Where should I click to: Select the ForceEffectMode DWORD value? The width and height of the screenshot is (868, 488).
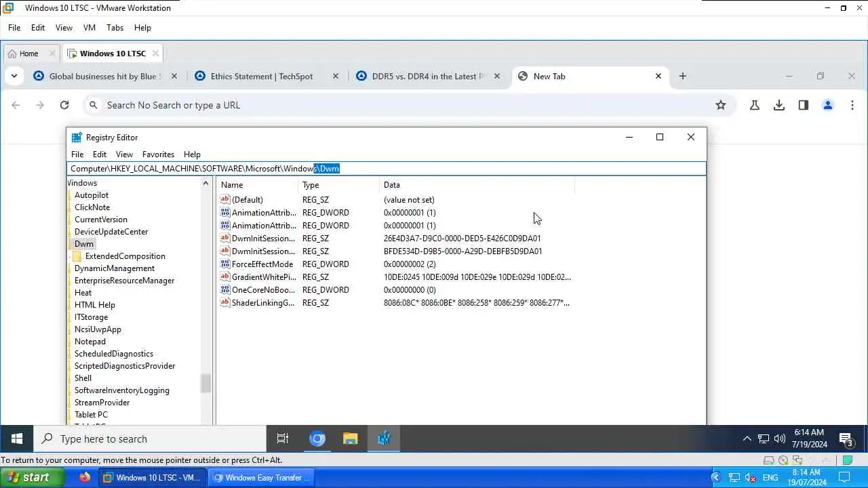pyautogui.click(x=262, y=264)
